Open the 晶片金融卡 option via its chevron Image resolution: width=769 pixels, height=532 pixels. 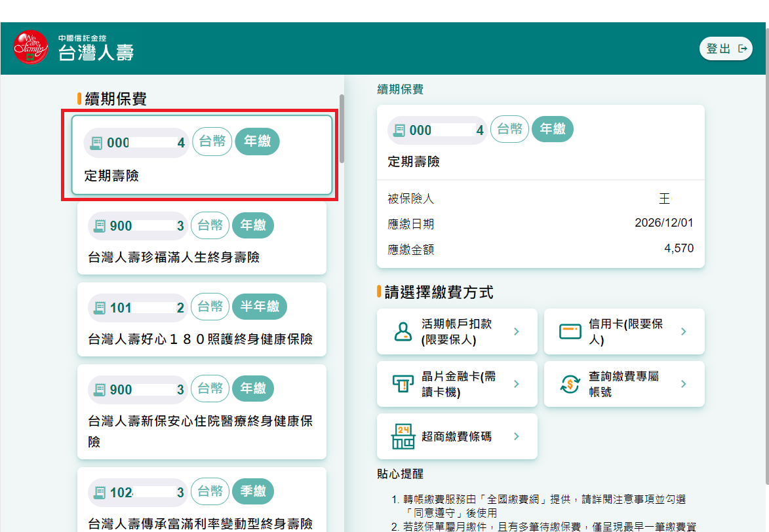(517, 384)
